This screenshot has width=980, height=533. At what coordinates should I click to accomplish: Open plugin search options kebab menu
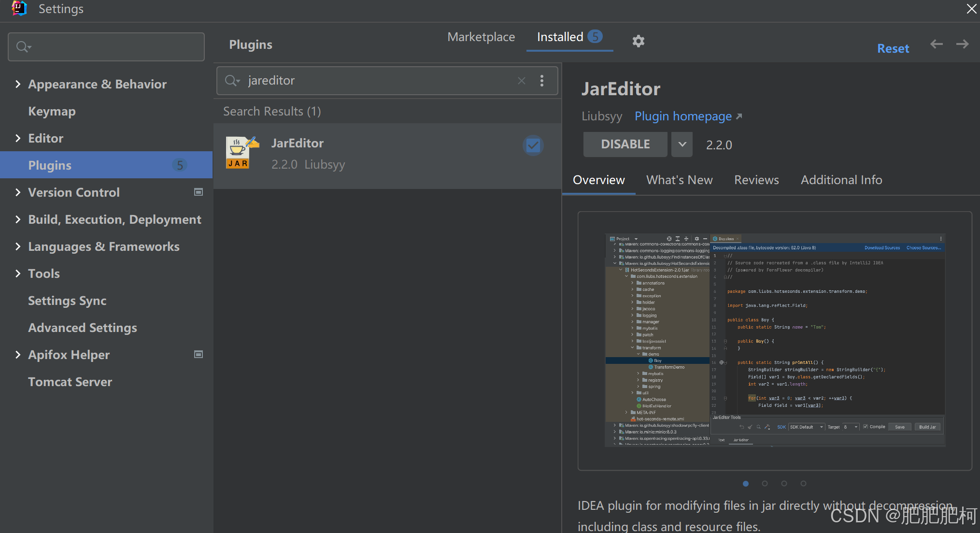click(x=542, y=81)
